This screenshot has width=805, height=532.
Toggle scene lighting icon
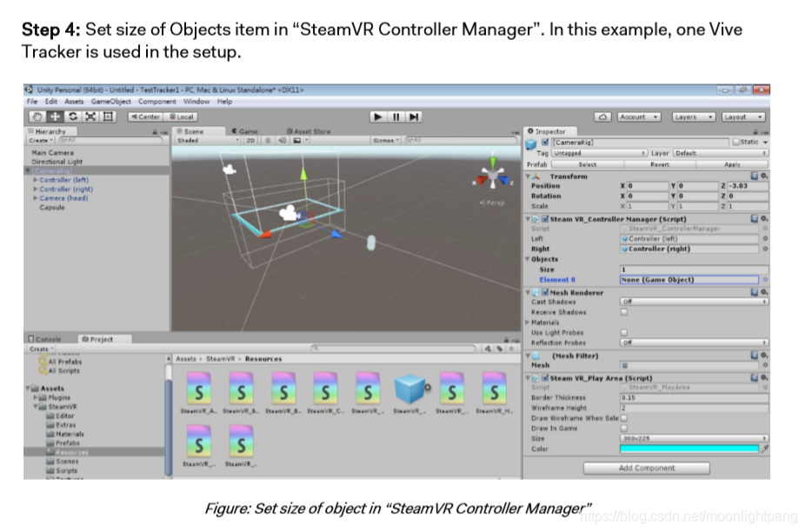268,141
